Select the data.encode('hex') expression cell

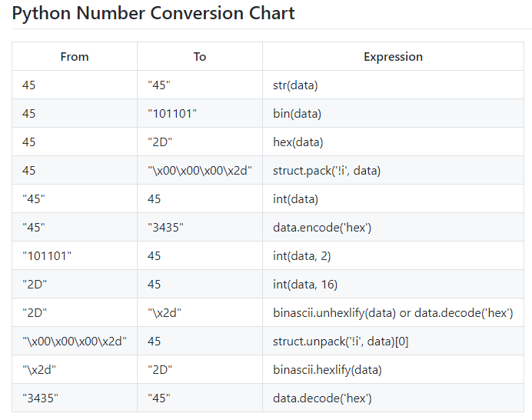(x=322, y=228)
